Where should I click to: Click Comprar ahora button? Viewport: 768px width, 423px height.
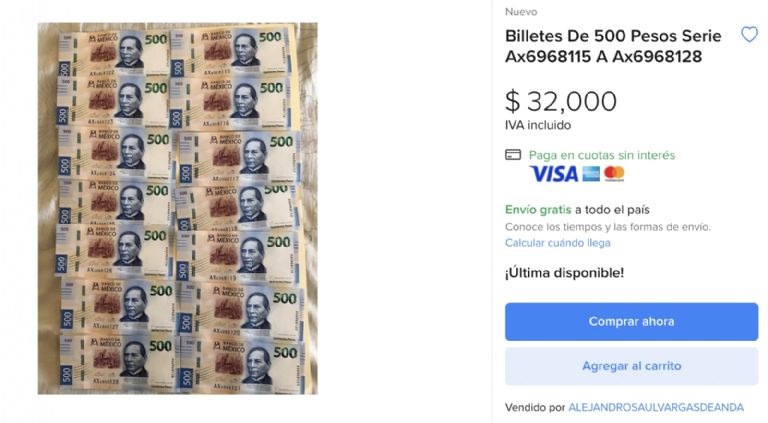click(631, 322)
